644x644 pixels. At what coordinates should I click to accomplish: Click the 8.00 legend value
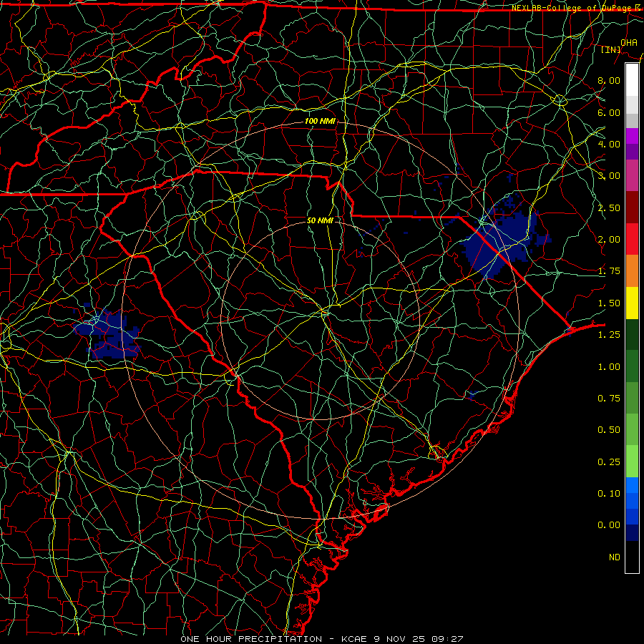pyautogui.click(x=609, y=80)
